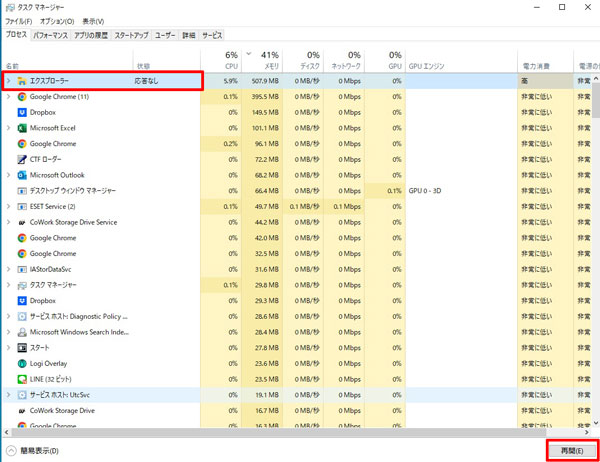Viewport: 600px width, 462px height.
Task: Select the Logi Overlay icon
Action: tap(21, 363)
